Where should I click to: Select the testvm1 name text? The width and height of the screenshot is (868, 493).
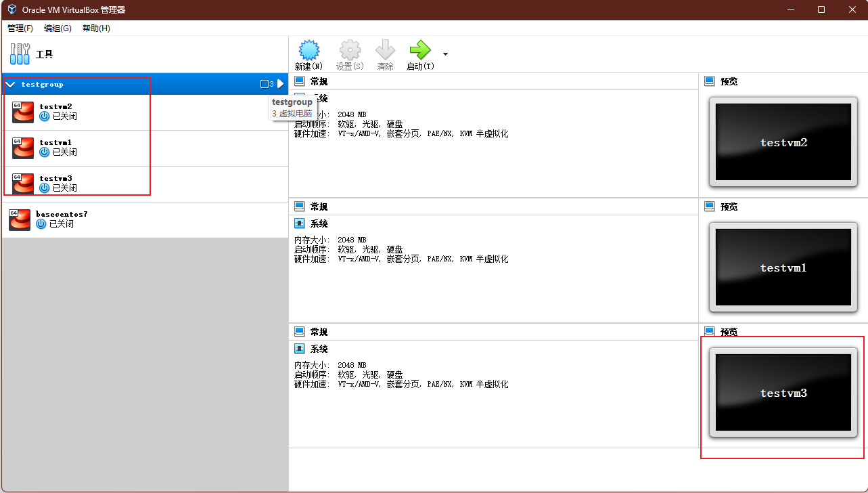click(55, 142)
